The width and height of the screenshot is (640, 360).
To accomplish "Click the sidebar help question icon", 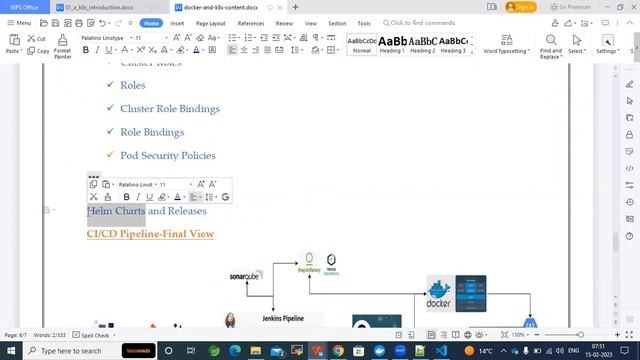I will [x=629, y=236].
